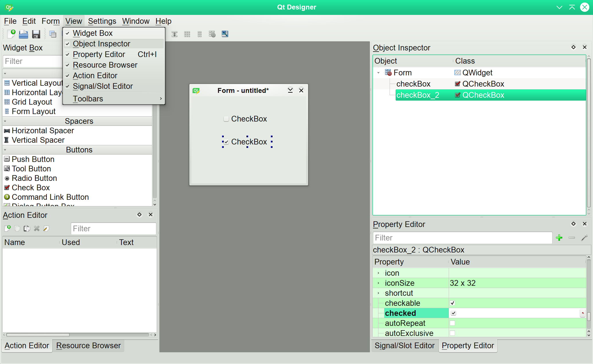Collapse the Form tree node

(378, 73)
